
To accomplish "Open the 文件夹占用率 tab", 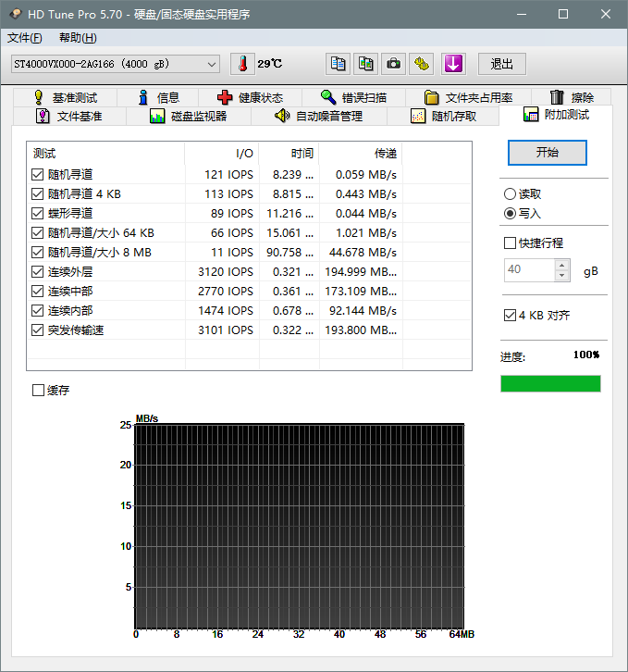I will 469,98.
